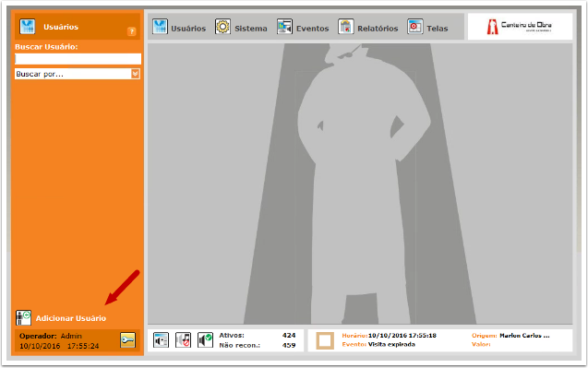
Task: Expand the Buscar por dropdown arrow
Action: pyautogui.click(x=136, y=74)
